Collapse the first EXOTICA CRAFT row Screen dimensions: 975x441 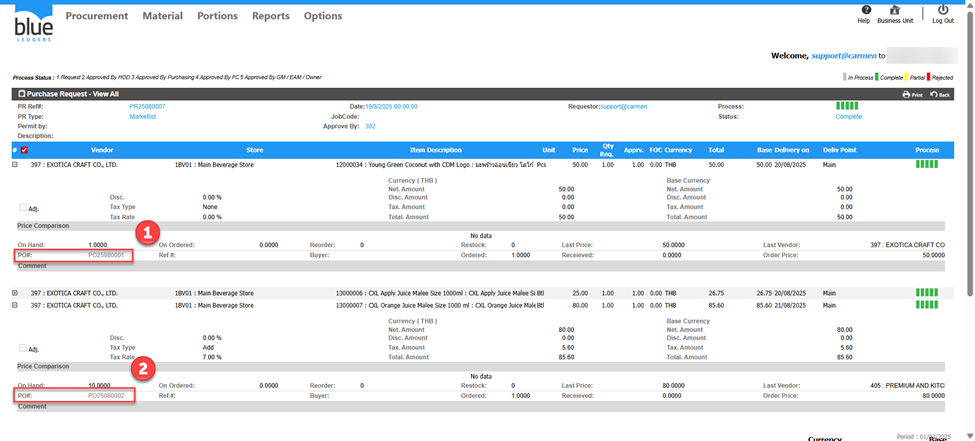[15, 163]
